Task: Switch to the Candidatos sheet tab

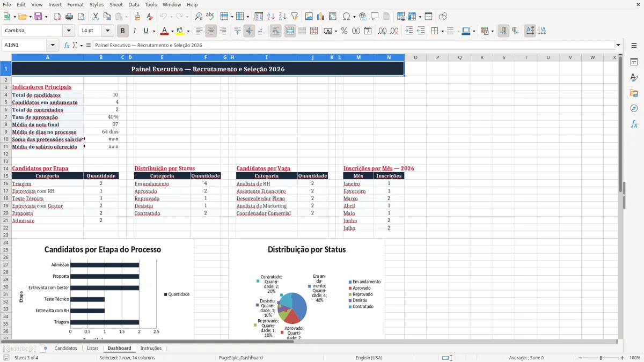Action: (65, 348)
